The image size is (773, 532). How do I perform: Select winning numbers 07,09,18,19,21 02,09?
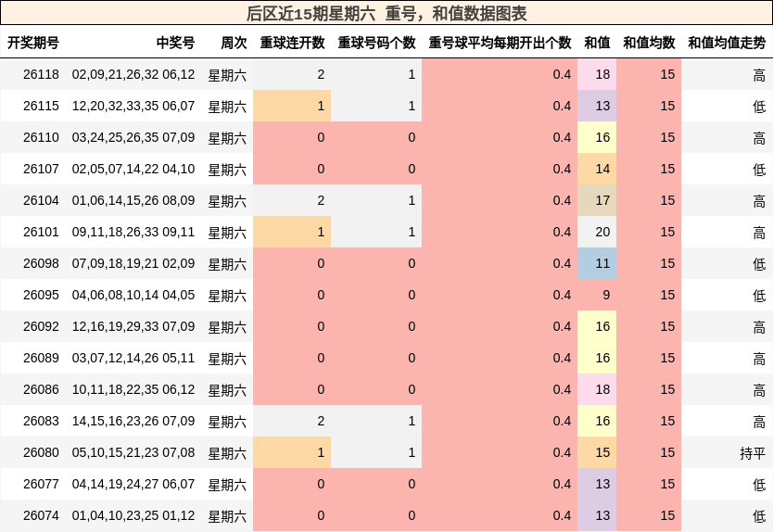click(133, 264)
